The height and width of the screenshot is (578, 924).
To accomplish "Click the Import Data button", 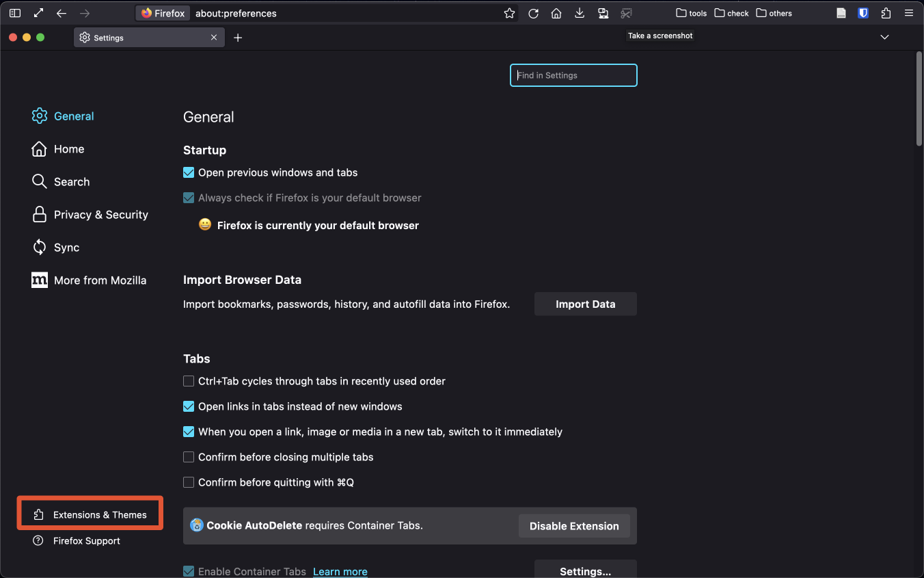I will click(x=585, y=304).
